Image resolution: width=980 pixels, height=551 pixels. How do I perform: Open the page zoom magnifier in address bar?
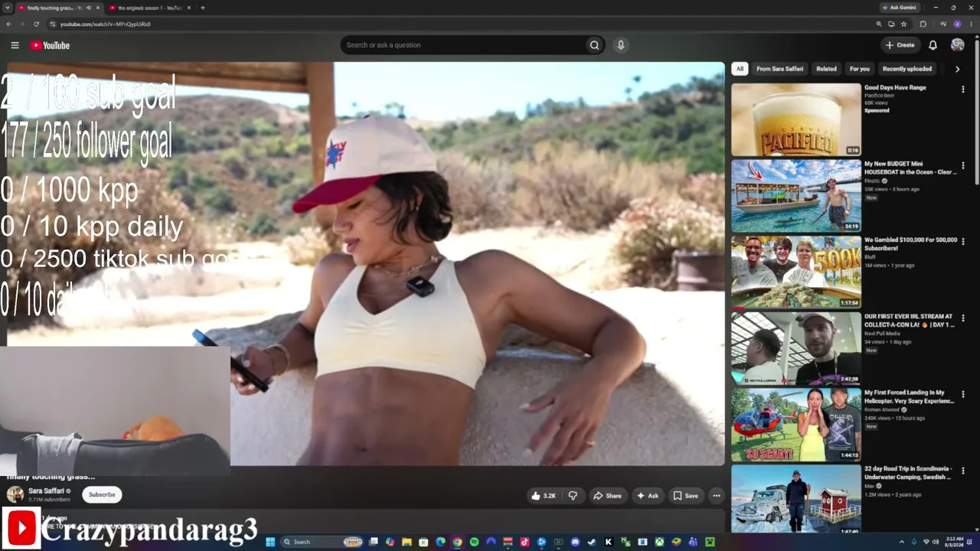tap(879, 24)
